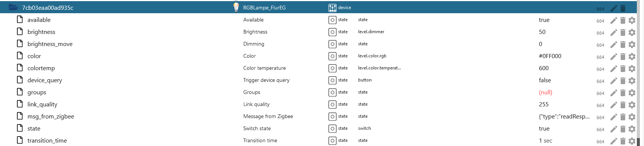Viewport: 644px width, 146px height.
Task: Click the color value #0FF000
Action: point(550,56)
